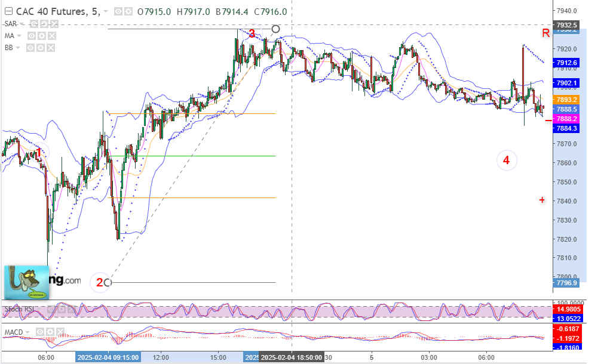The image size is (610, 364).
Task: Click the 7940.0 price axis label
Action: tap(567, 11)
